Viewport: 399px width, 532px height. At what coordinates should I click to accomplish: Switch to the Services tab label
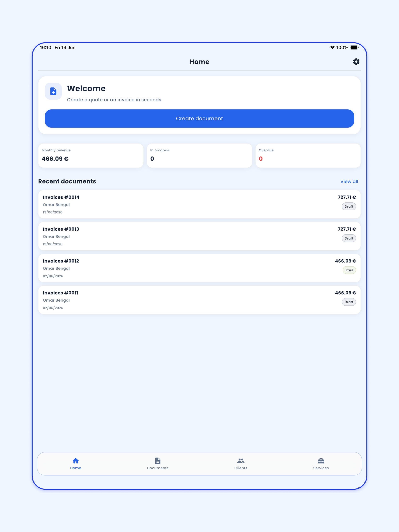click(321, 468)
